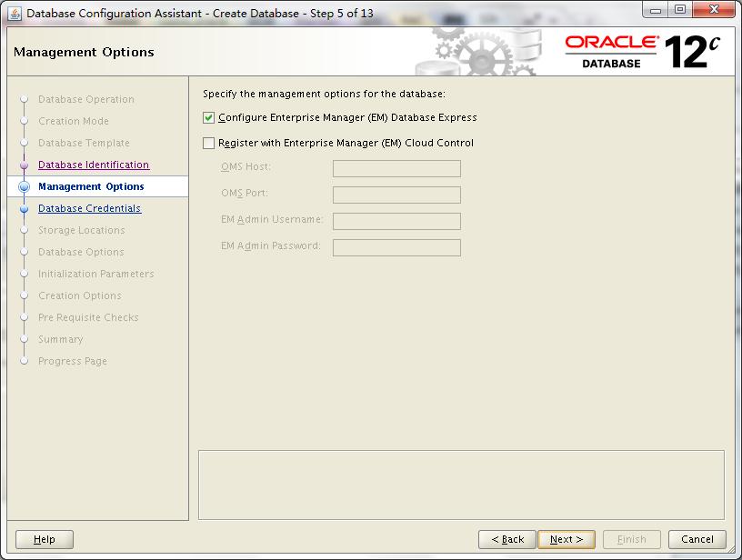This screenshot has height=560, width=742.
Task: Cancel the database creation wizard
Action: click(697, 539)
